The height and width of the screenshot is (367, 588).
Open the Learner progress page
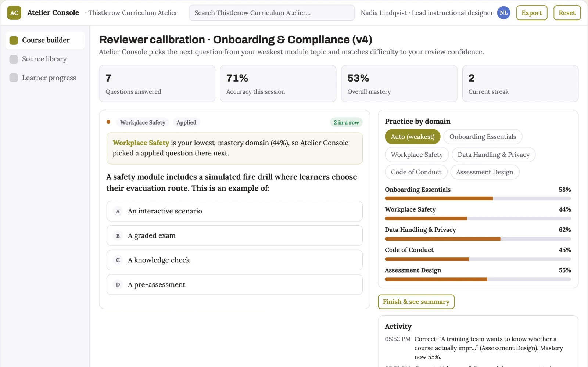[45, 78]
